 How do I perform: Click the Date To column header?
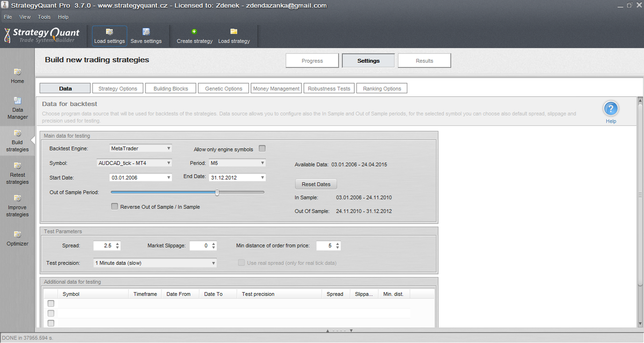[x=218, y=294]
